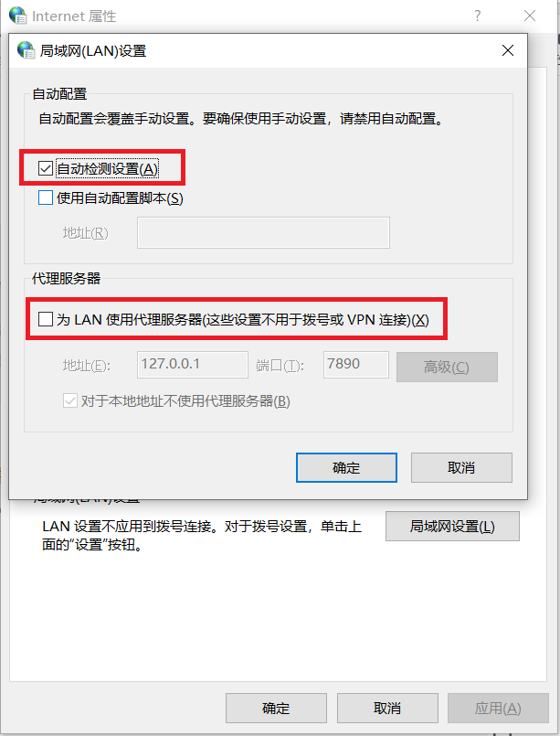This screenshot has height=736, width=560.
Task: Click the help question mark icon
Action: 477,16
